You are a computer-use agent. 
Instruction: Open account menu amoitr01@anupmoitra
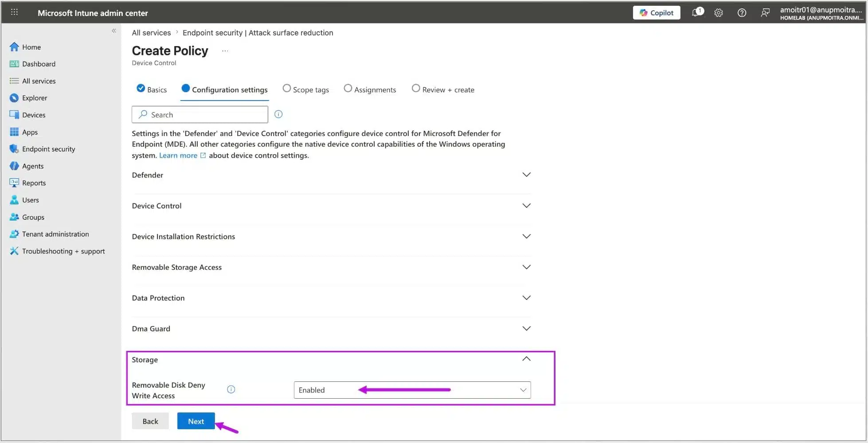point(821,13)
